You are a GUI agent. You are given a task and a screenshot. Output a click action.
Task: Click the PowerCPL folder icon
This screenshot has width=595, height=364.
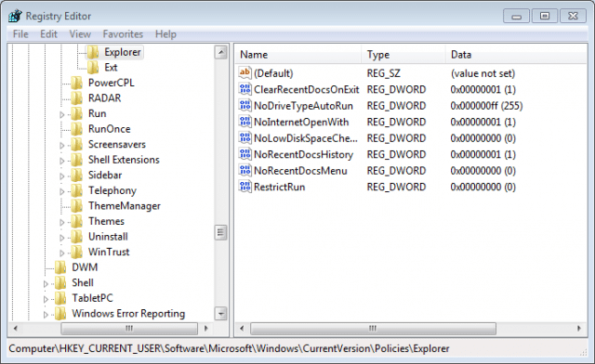(x=76, y=83)
